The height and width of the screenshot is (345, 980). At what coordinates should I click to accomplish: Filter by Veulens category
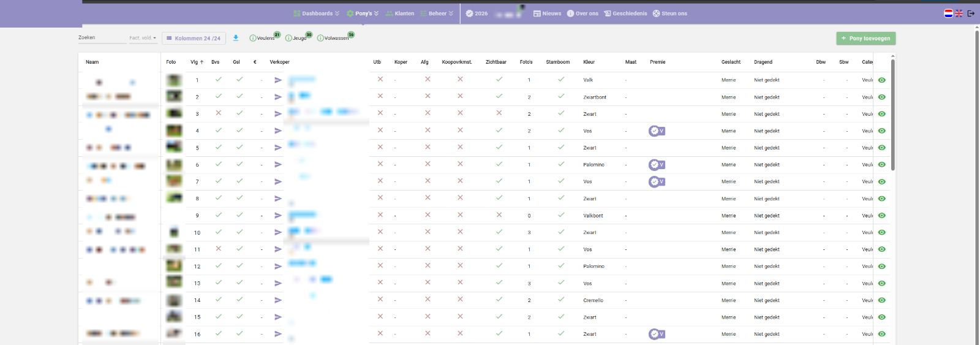click(266, 38)
